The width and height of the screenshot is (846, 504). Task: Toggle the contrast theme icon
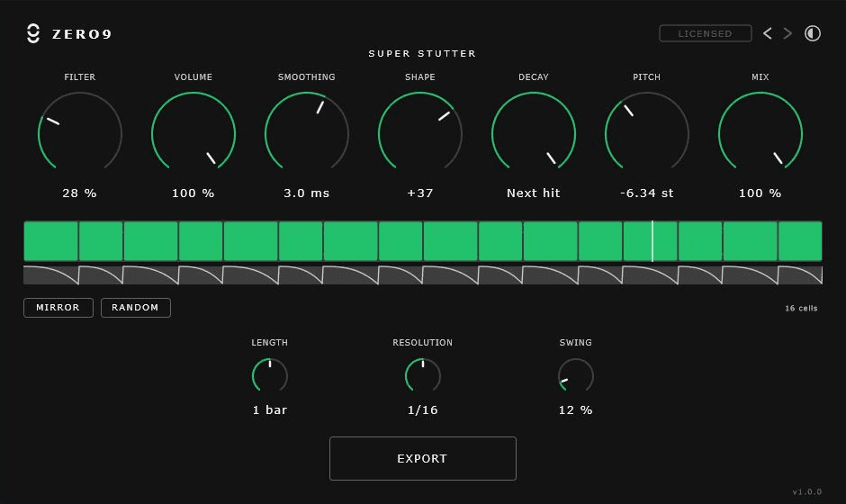pos(813,33)
